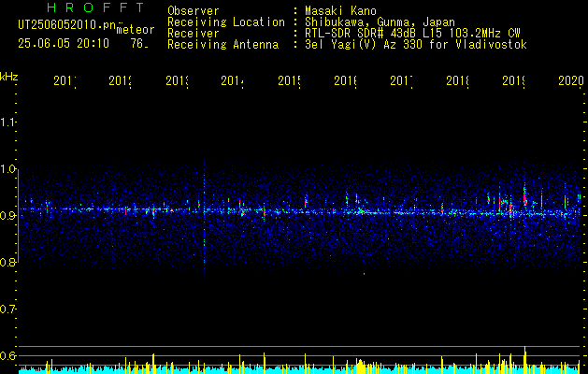
Task: Click the 2017 time axis marker
Action: tap(401, 80)
